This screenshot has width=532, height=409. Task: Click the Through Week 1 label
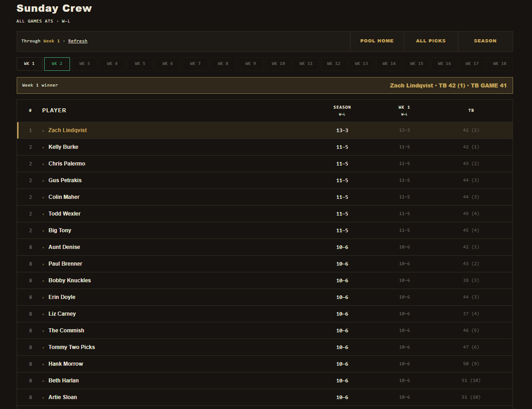point(41,41)
